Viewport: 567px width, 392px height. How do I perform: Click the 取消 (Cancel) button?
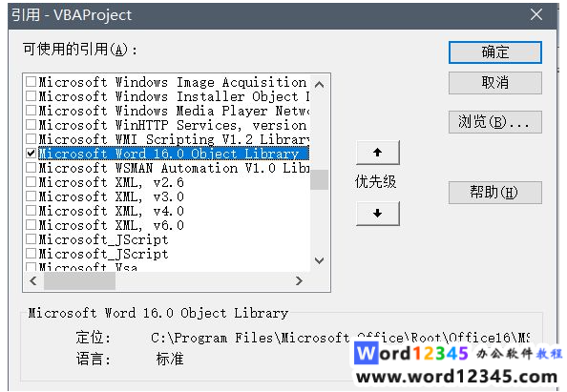click(495, 83)
